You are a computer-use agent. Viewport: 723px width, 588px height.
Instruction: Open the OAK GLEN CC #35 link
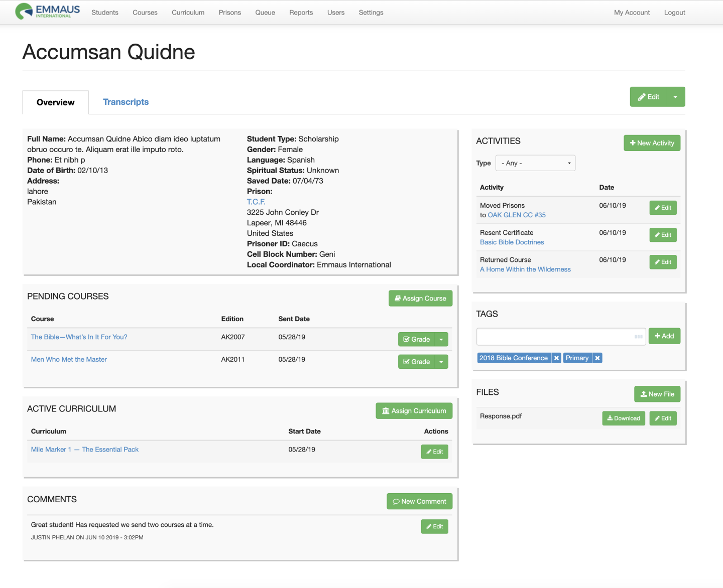point(517,215)
